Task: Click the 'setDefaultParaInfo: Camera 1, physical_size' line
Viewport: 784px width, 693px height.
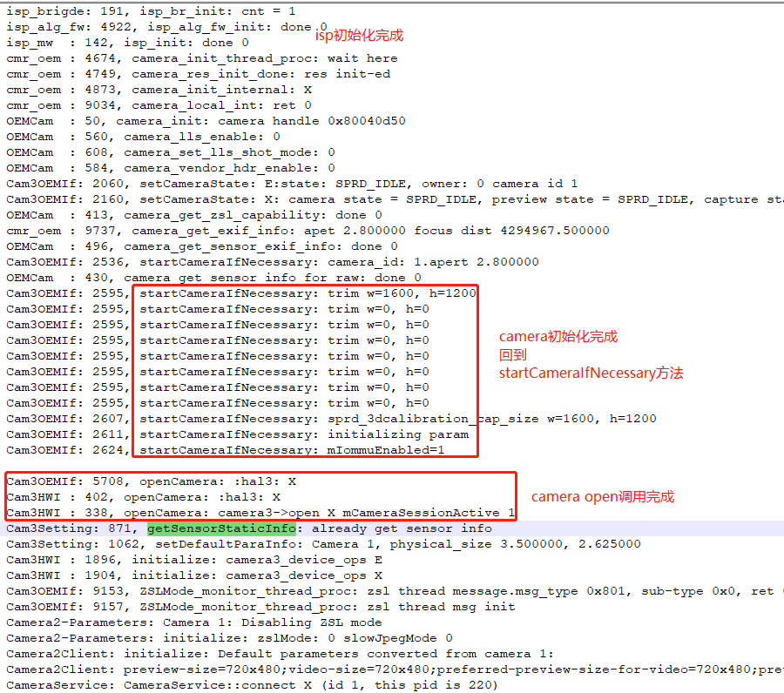Action: (323, 544)
